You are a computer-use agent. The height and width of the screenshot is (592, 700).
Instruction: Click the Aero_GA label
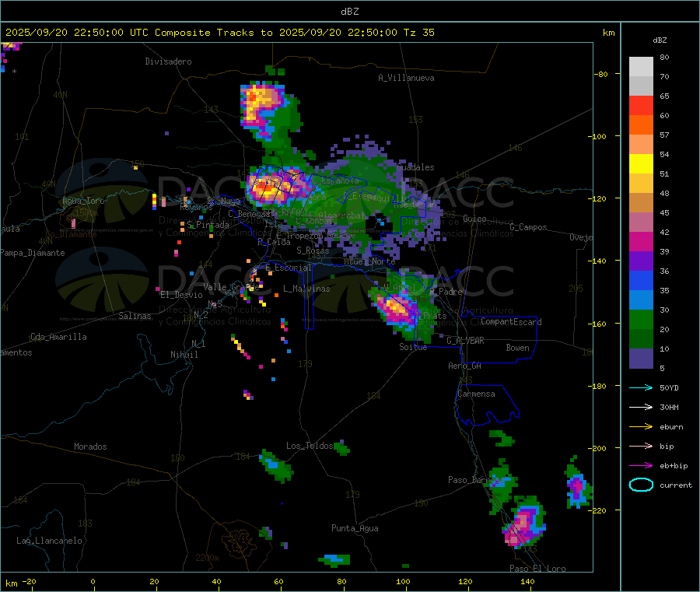[x=465, y=366]
